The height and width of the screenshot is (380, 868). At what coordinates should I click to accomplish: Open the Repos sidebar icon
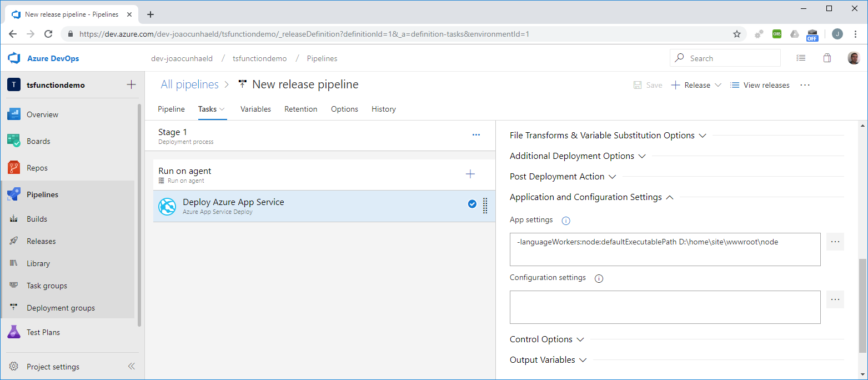pos(14,168)
